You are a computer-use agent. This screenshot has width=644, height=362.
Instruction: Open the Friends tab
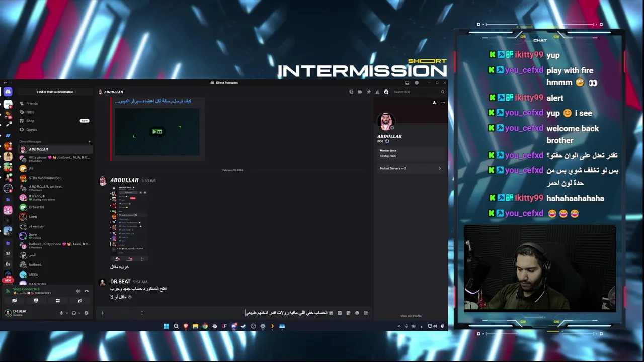pyautogui.click(x=55, y=103)
